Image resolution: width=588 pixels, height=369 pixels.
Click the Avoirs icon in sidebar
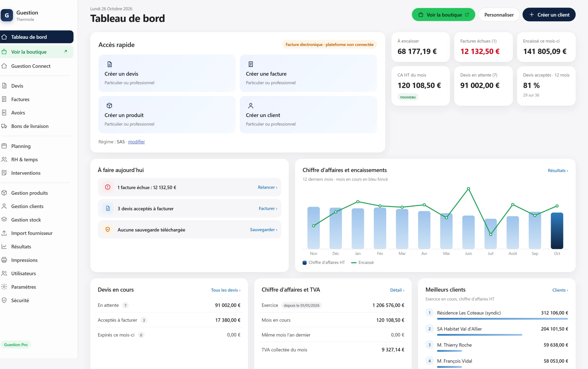[x=4, y=113]
